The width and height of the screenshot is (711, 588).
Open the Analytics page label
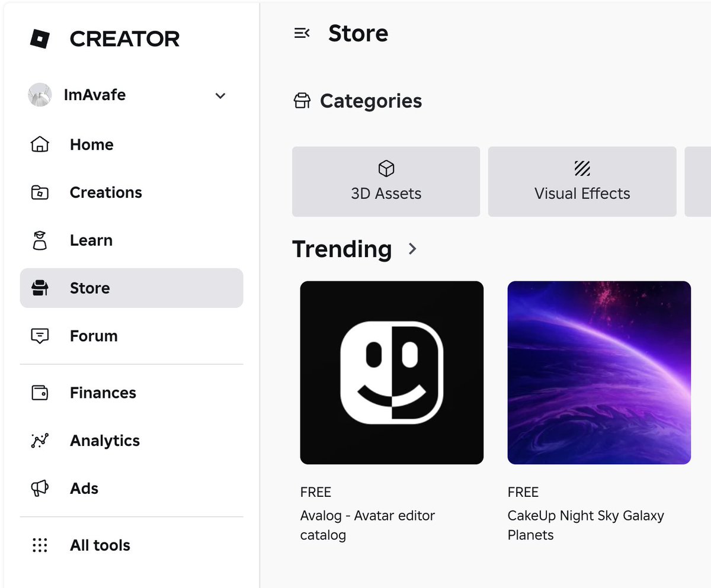click(x=105, y=441)
